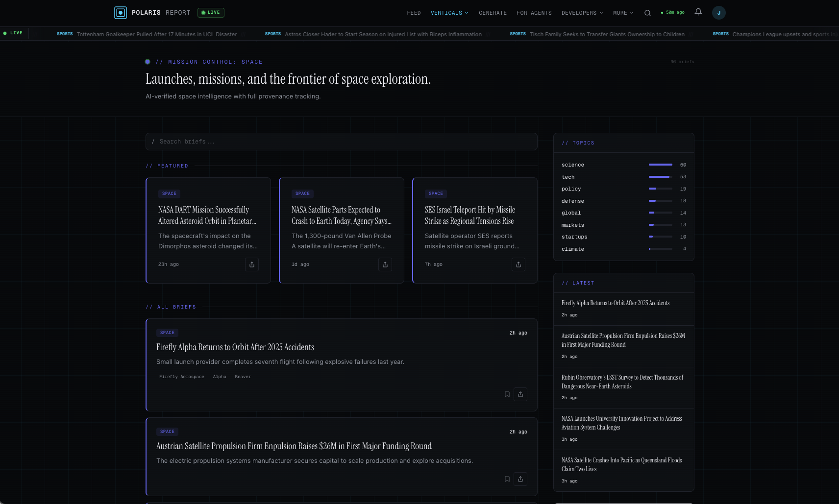Share the NASA DART Mission brief
The image size is (839, 504).
(x=252, y=264)
